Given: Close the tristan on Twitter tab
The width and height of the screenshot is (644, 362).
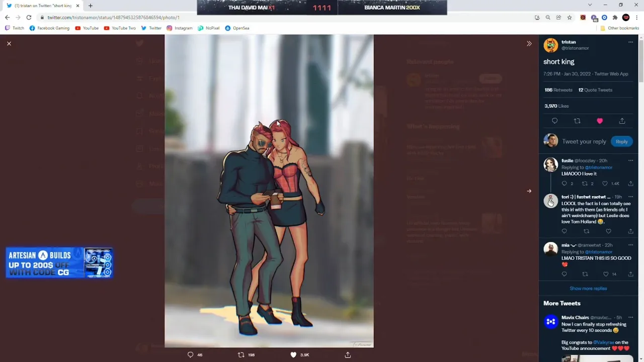Looking at the screenshot, I should [x=77, y=6].
